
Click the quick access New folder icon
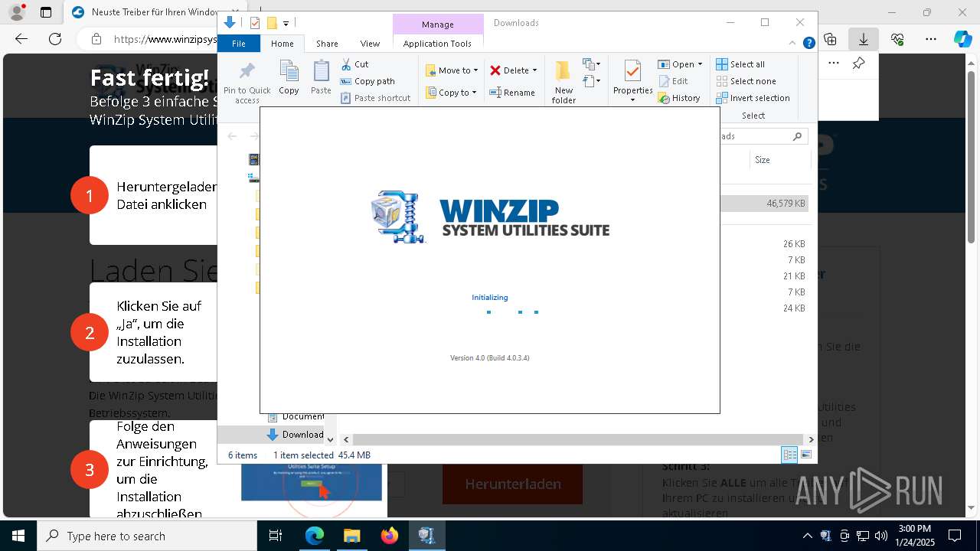(271, 23)
